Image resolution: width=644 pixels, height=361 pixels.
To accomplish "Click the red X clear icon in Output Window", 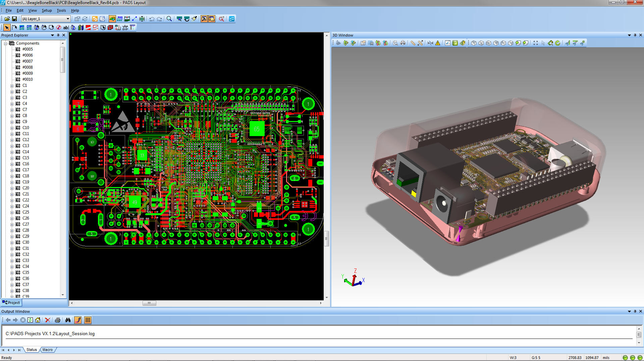I will pyautogui.click(x=48, y=320).
